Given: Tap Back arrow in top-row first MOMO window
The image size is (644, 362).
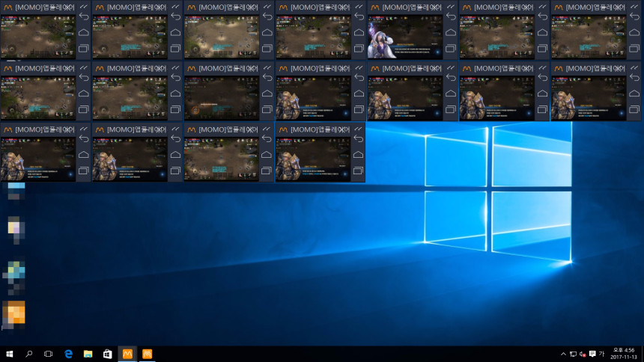Looking at the screenshot, I should (84, 16).
